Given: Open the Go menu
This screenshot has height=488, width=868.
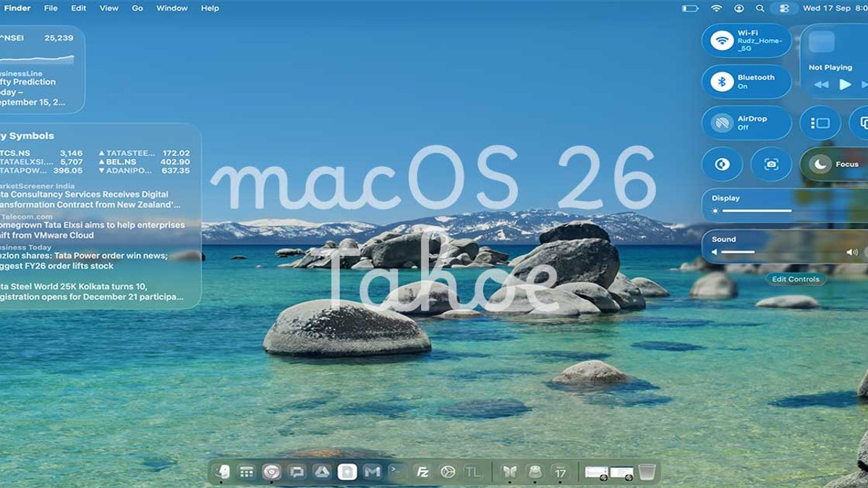Looking at the screenshot, I should [x=137, y=8].
